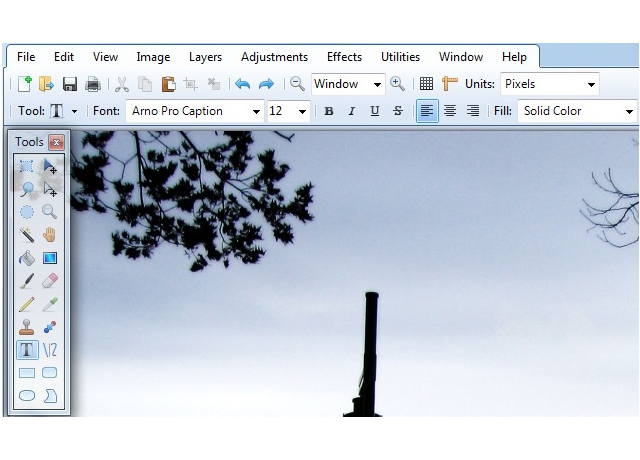Click the Save floppy disk icon
The height and width of the screenshot is (460, 640).
[x=70, y=84]
